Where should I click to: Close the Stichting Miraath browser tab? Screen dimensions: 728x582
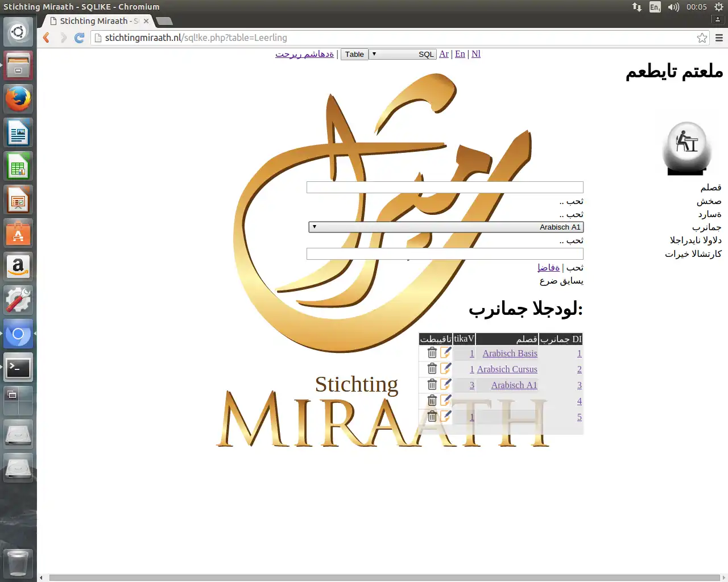pyautogui.click(x=146, y=21)
